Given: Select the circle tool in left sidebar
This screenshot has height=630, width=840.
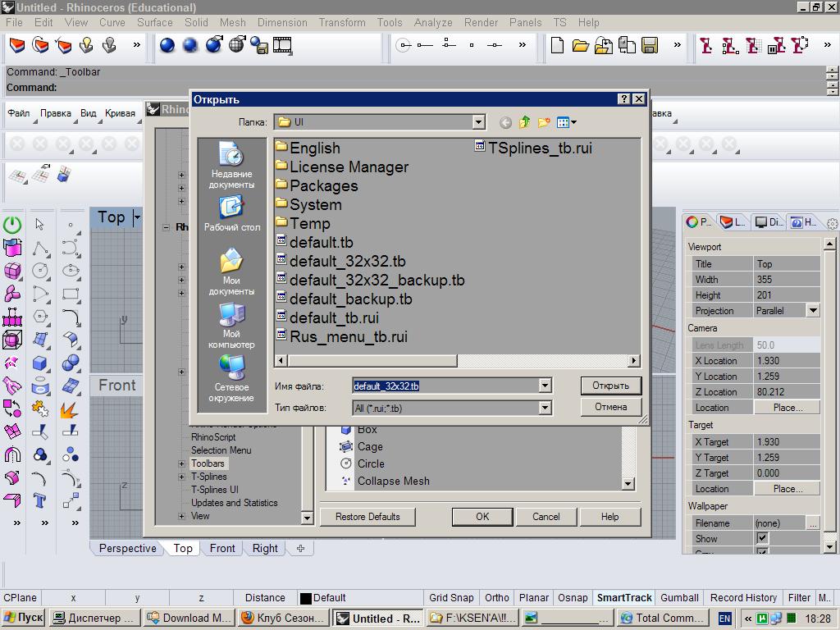Looking at the screenshot, I should click(x=39, y=271).
